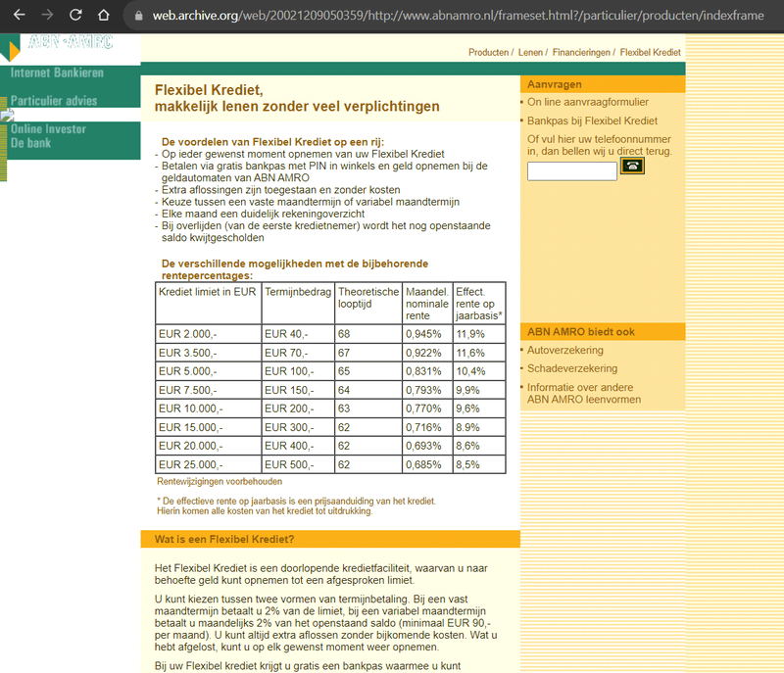Screen dimensions: 784x673
Task: Click the telefoonnummer input field
Action: pos(572,171)
